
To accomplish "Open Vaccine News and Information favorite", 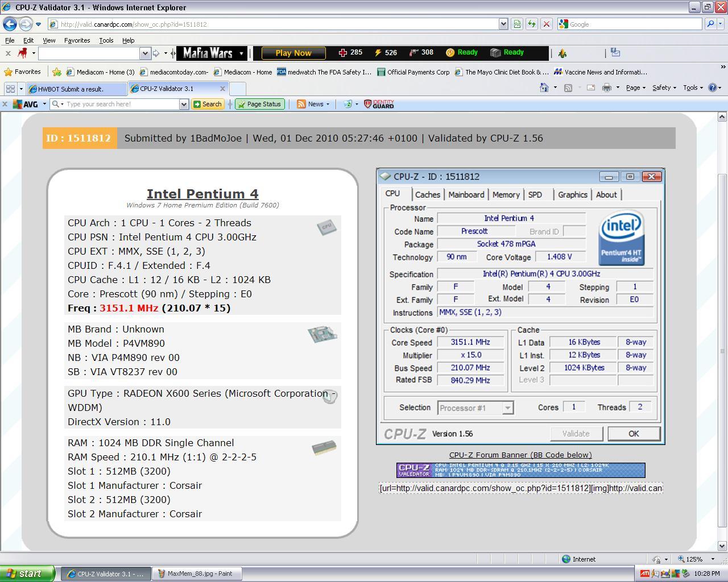I will 601,72.
